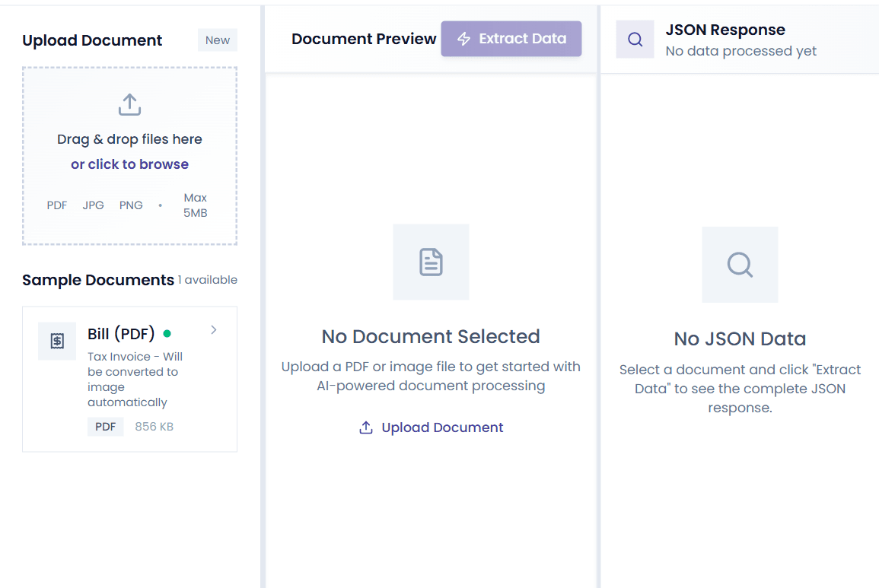The height and width of the screenshot is (588, 879).
Task: Click the magnifier icon beside JSON Response
Action: tap(635, 38)
